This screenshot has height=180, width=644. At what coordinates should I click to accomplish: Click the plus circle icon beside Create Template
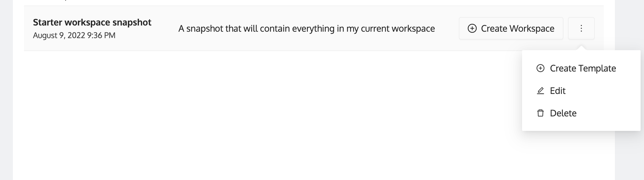point(540,68)
